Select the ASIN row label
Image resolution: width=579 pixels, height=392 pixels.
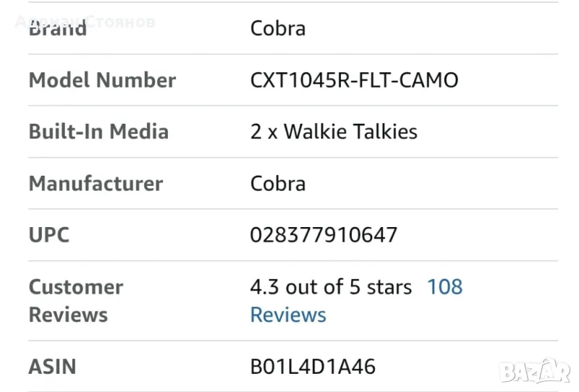pyautogui.click(x=52, y=367)
